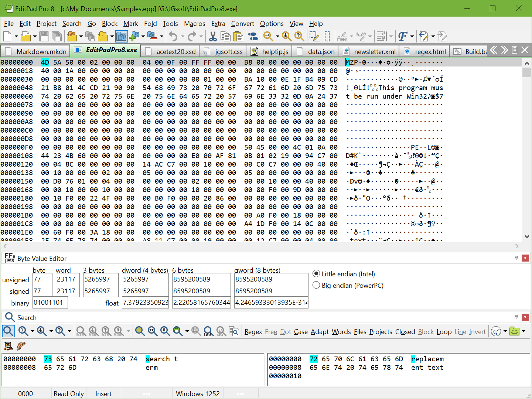Click the unsigned byte value field 77
The height and width of the screenshot is (399, 532).
[x=42, y=279]
